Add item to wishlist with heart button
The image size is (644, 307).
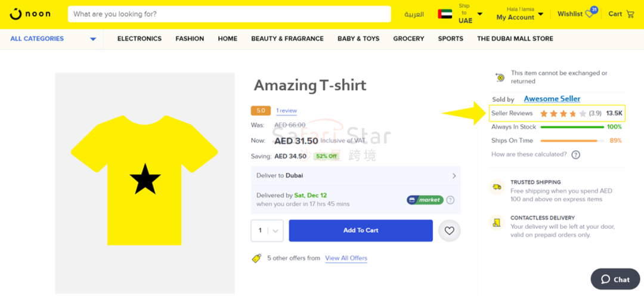point(449,231)
